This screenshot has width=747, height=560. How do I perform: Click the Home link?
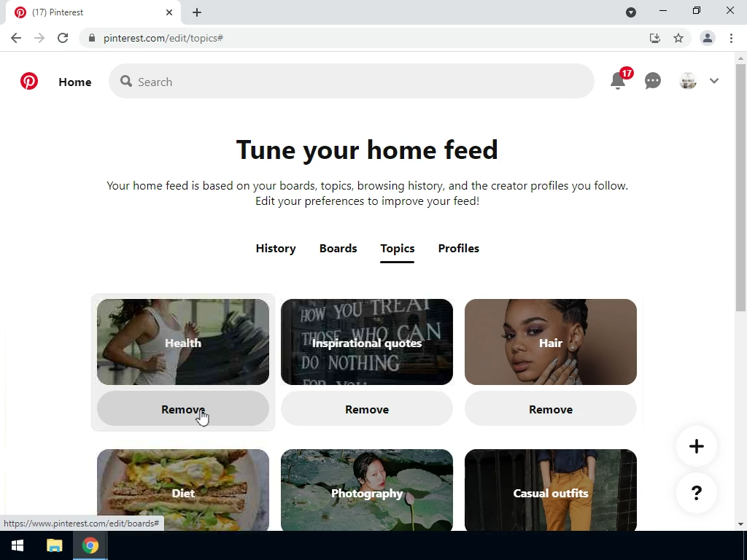coord(75,82)
